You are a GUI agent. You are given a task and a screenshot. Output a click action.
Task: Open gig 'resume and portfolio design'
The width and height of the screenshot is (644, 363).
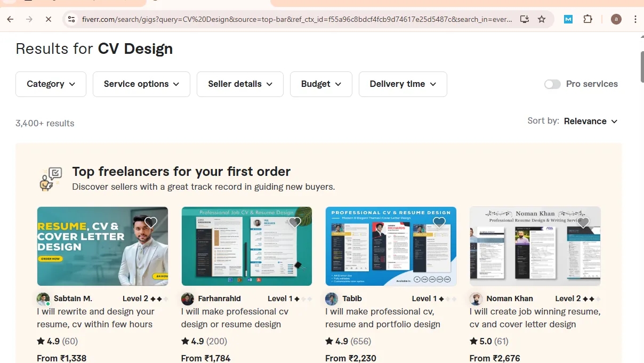click(383, 318)
